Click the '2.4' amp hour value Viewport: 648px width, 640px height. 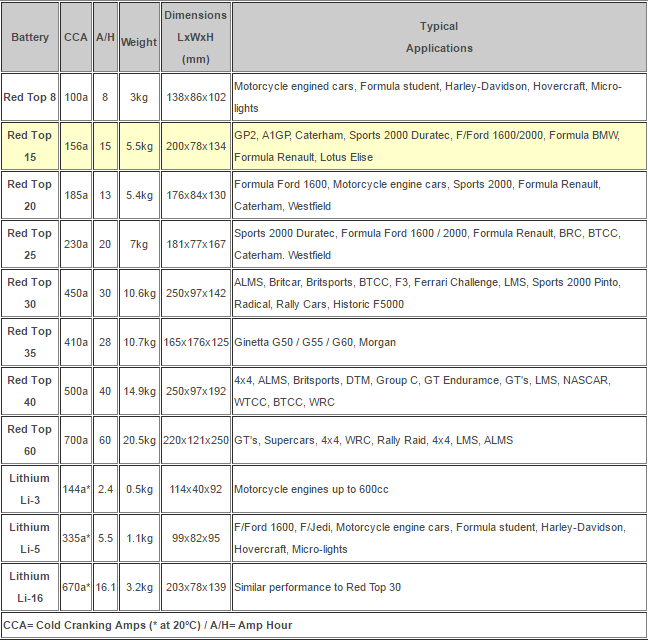105,489
